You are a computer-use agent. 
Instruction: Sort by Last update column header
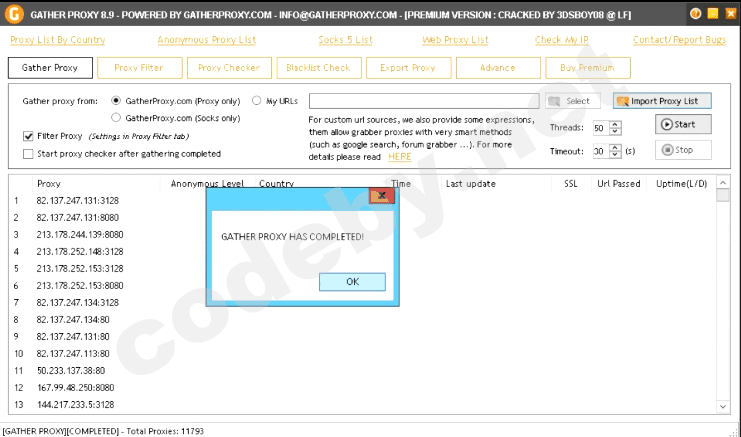[x=471, y=184]
